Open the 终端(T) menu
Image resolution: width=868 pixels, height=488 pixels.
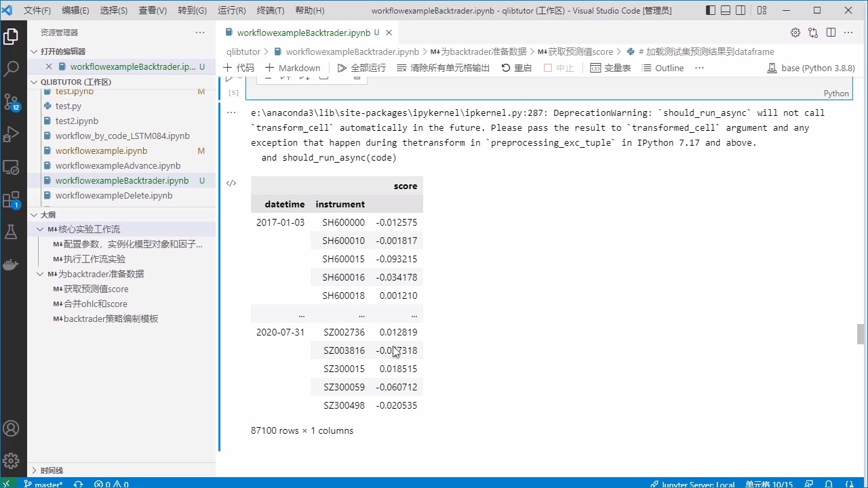[271, 10]
